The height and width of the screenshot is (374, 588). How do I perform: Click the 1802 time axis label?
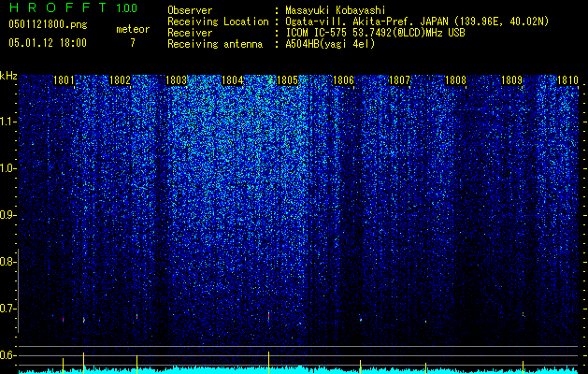click(120, 80)
